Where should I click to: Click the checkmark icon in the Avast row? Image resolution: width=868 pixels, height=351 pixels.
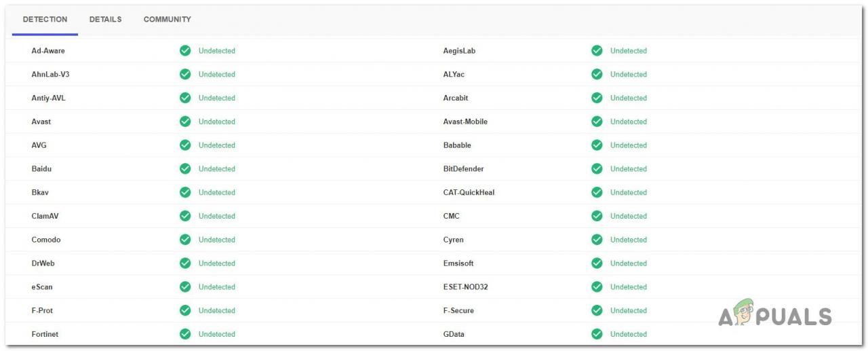click(185, 122)
